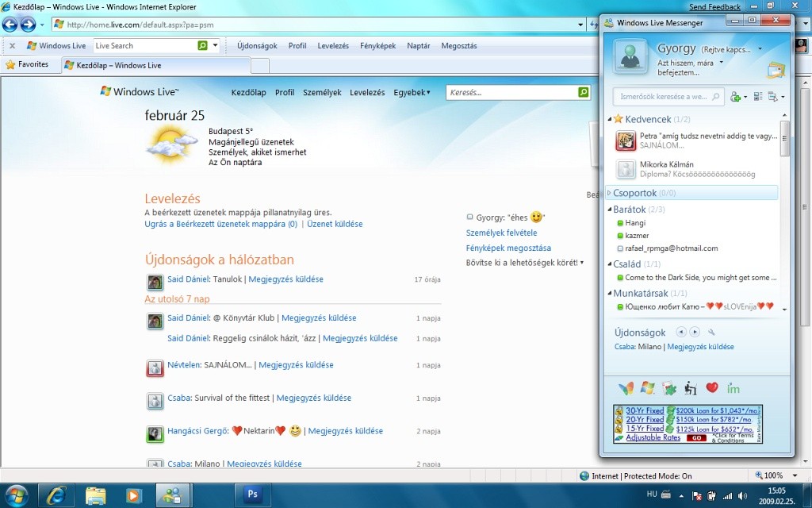
Task: Open the IE zoom level 100% dropdown
Action: coord(795,475)
